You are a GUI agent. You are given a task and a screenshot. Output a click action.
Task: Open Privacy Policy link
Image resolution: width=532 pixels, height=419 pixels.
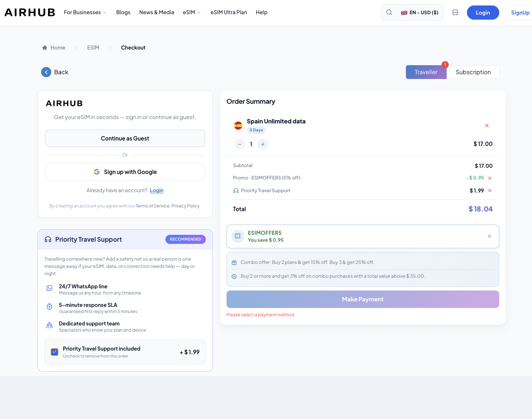click(x=185, y=206)
